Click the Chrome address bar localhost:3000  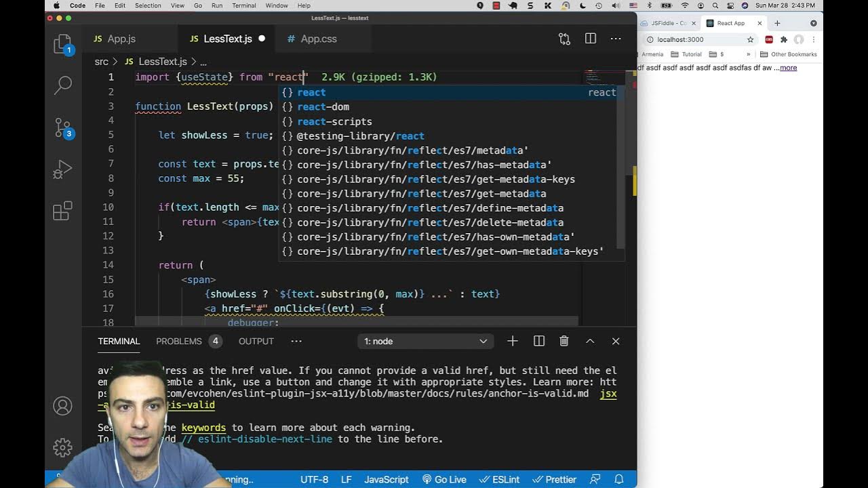(698, 39)
